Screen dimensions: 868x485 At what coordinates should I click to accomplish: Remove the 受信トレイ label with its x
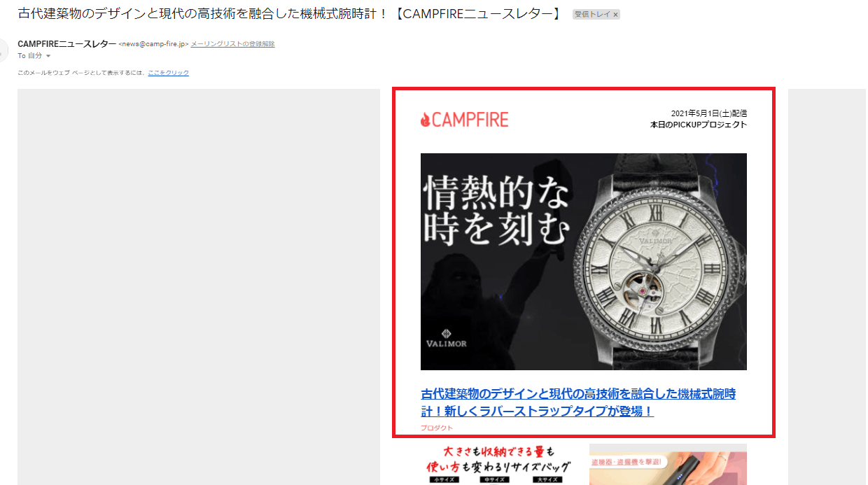coord(615,15)
